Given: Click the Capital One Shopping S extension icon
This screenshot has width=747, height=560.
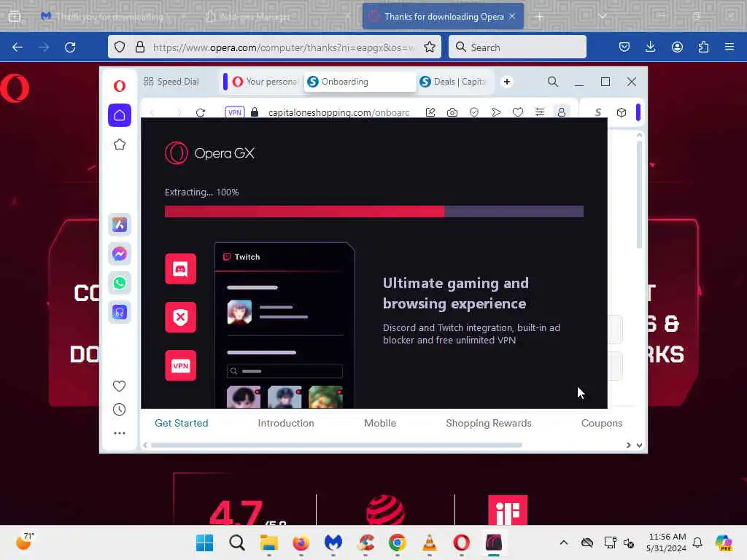Looking at the screenshot, I should [x=598, y=112].
